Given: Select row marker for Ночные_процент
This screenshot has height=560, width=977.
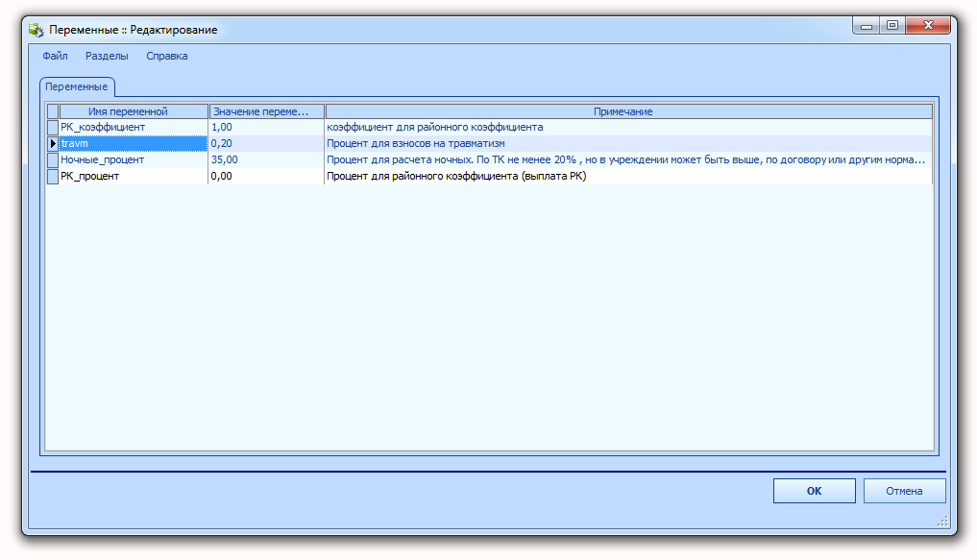Looking at the screenshot, I should tap(53, 159).
